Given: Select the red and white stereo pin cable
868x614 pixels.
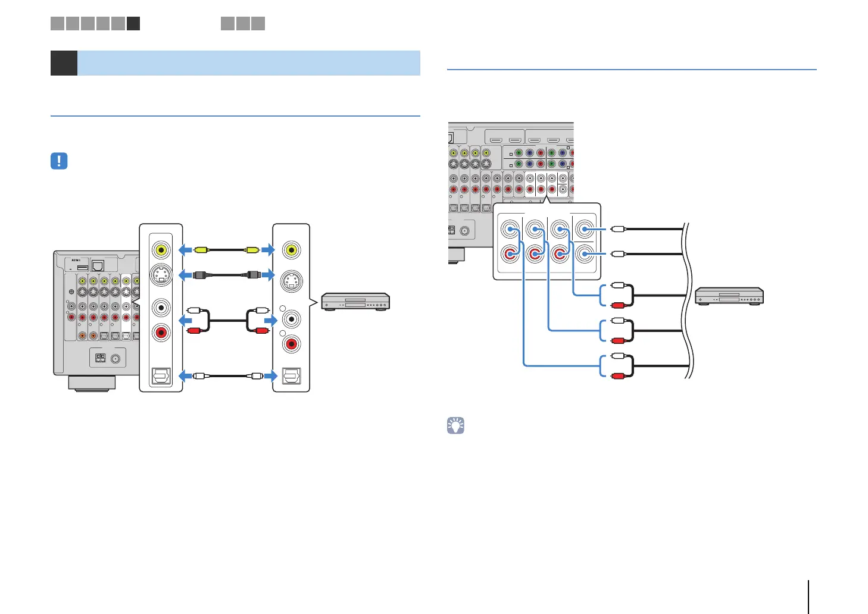Looking at the screenshot, I should click(227, 320).
